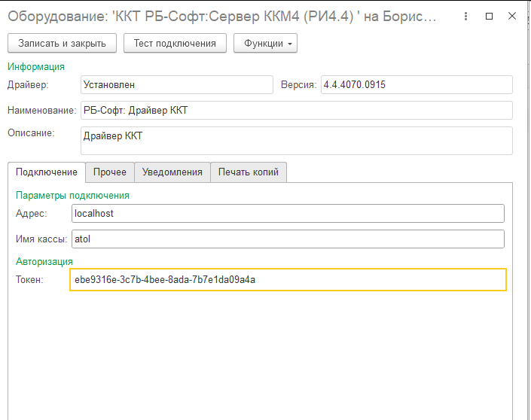Focus the Адрес field with localhost
This screenshot has width=531, height=420.
(x=288, y=213)
